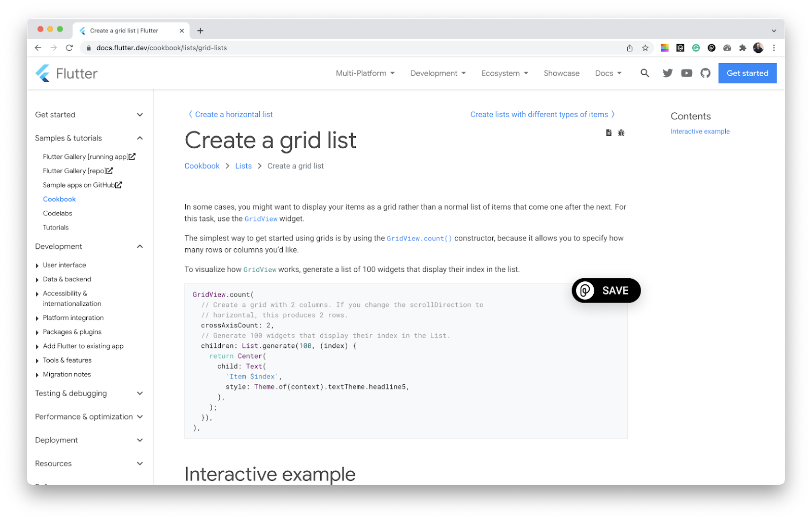The height and width of the screenshot is (521, 812).
Task: Click the Get started button
Action: click(x=747, y=73)
